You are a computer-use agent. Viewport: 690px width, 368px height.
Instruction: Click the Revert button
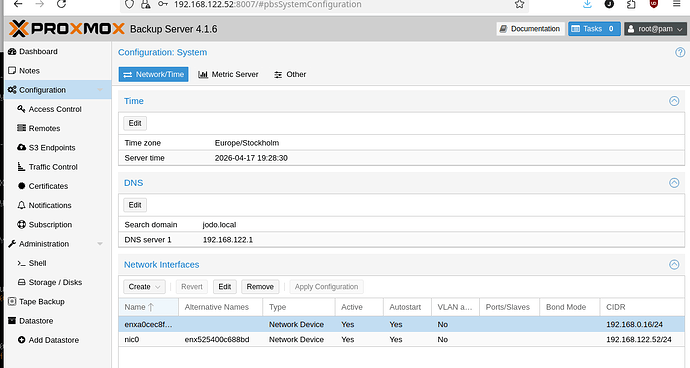tap(192, 287)
